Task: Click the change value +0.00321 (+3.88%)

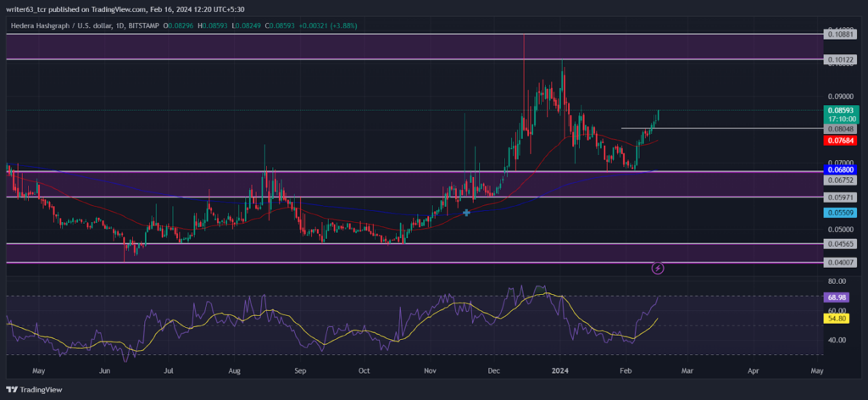Action: coord(328,25)
